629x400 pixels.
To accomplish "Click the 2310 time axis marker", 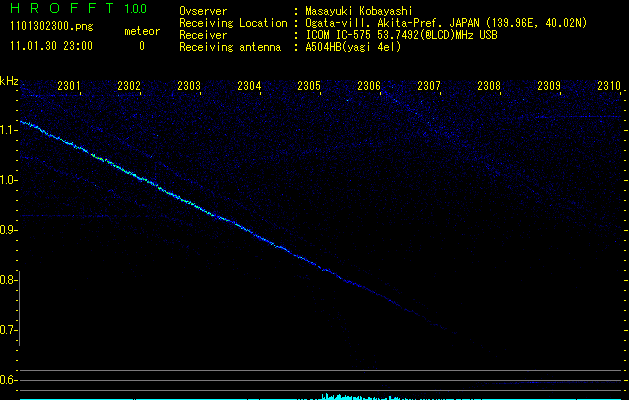I will point(609,85).
